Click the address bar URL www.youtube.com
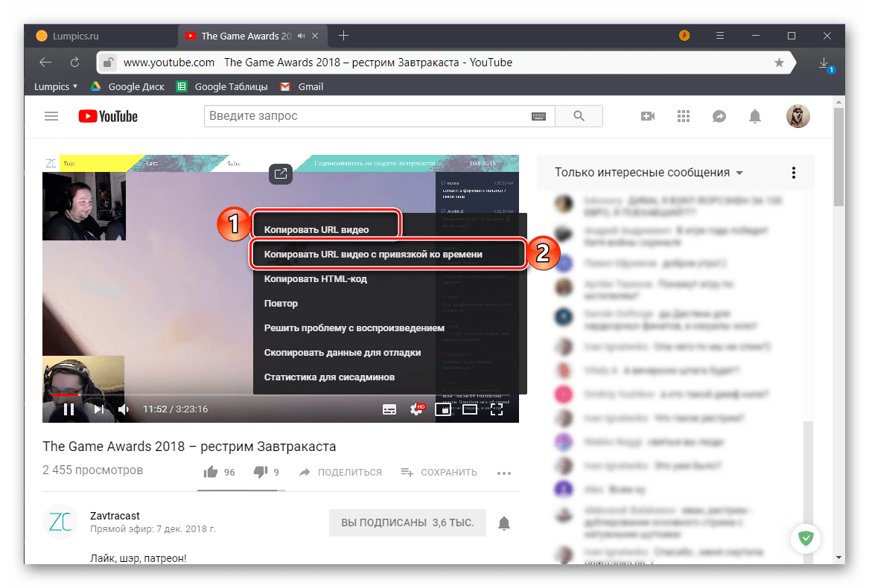 [x=168, y=63]
